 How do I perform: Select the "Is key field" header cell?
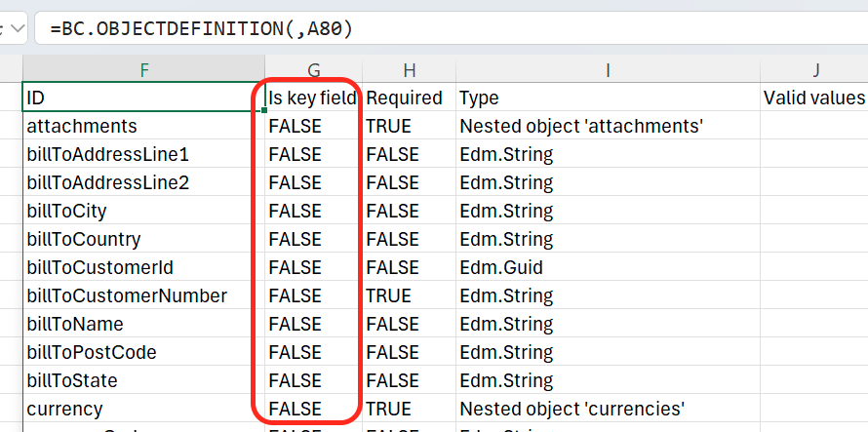coord(313,98)
